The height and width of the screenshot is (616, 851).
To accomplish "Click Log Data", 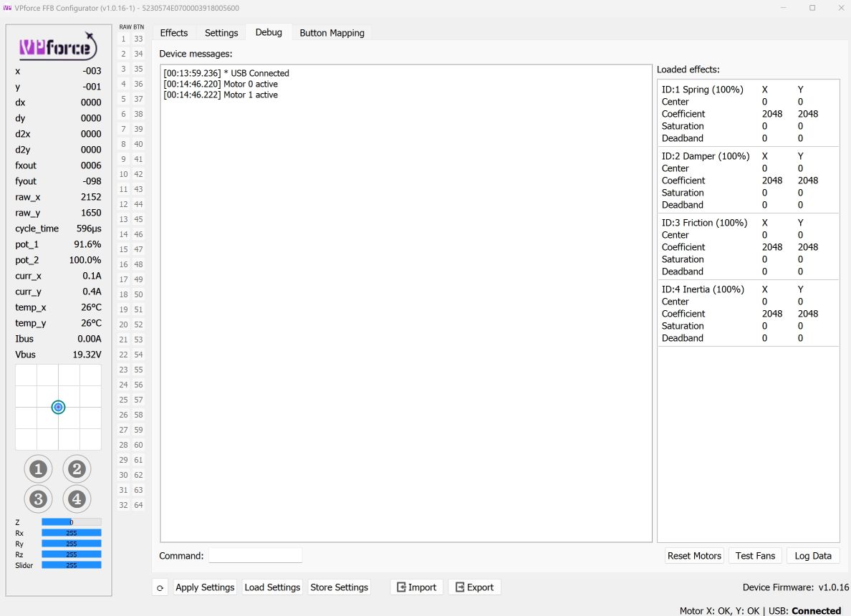I will [x=813, y=555].
